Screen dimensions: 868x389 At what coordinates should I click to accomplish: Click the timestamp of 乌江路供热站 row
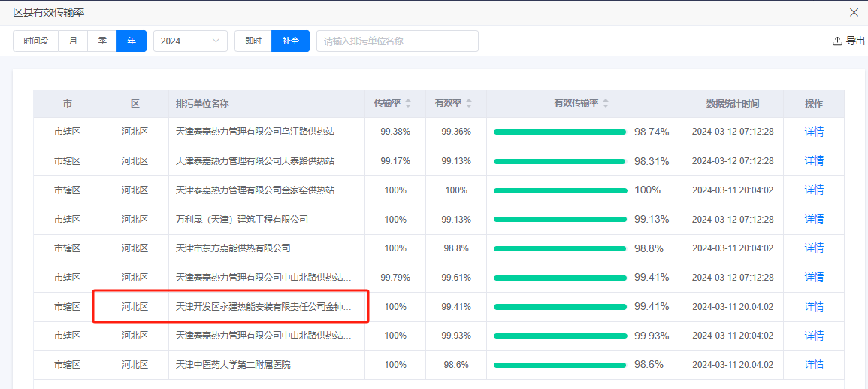click(x=733, y=132)
